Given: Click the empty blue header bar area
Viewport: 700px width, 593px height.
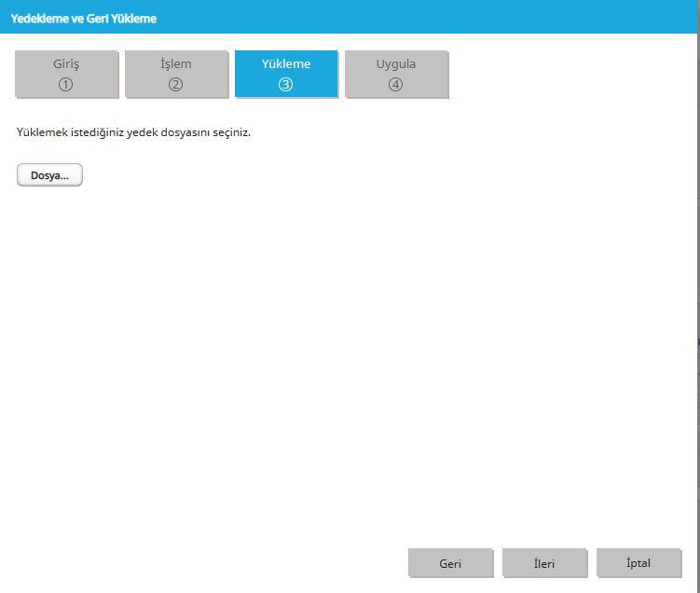Looking at the screenshot, I should 424,17.
